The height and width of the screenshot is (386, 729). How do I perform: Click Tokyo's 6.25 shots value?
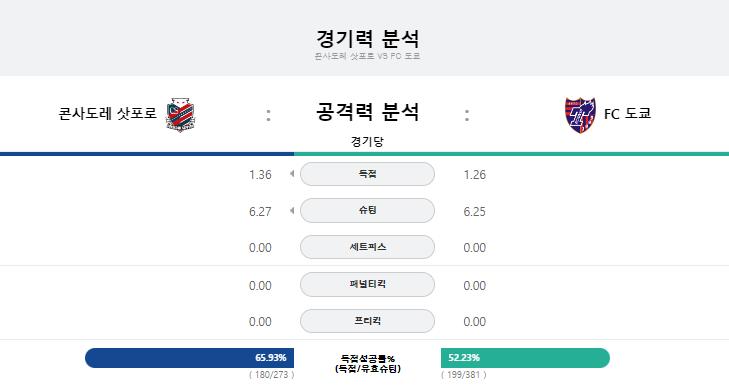pyautogui.click(x=474, y=212)
